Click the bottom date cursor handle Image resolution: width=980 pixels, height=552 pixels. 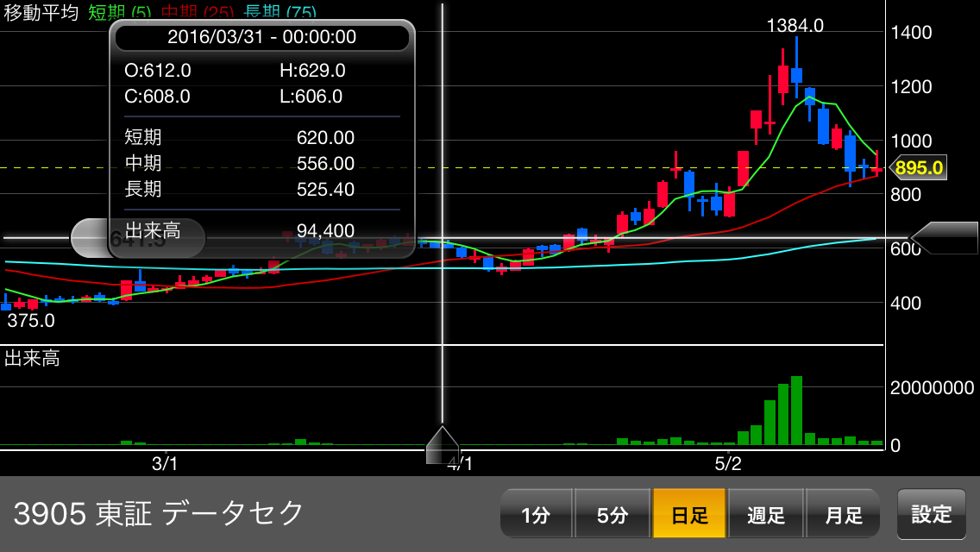tap(443, 445)
